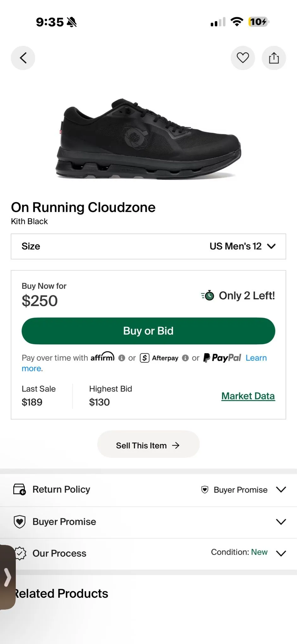
Task: Tap the PayPal logo
Action: pos(222,358)
